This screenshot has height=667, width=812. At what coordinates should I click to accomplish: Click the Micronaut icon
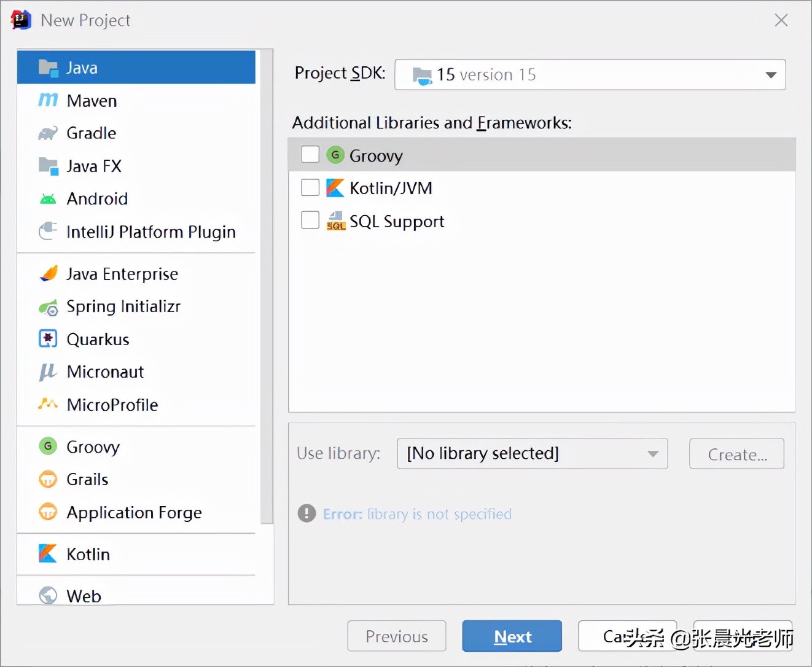(48, 372)
